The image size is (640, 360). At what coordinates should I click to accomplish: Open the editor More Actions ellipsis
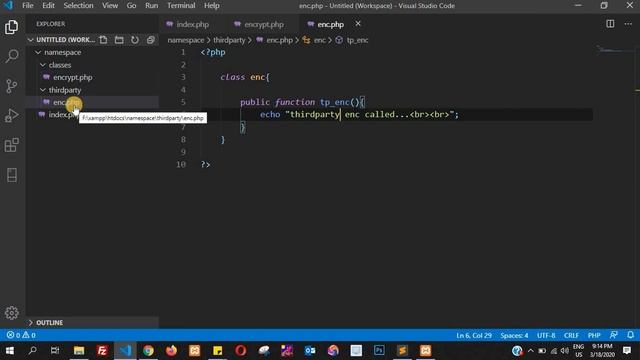(x=628, y=24)
